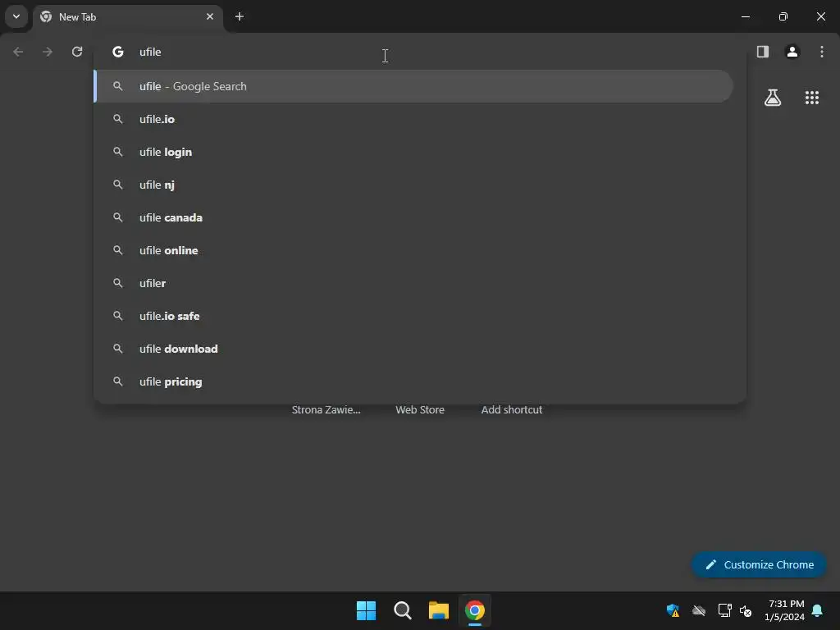Pick the 'ufile login' suggestion
Viewport: 840px width, 630px height.
tap(413, 152)
